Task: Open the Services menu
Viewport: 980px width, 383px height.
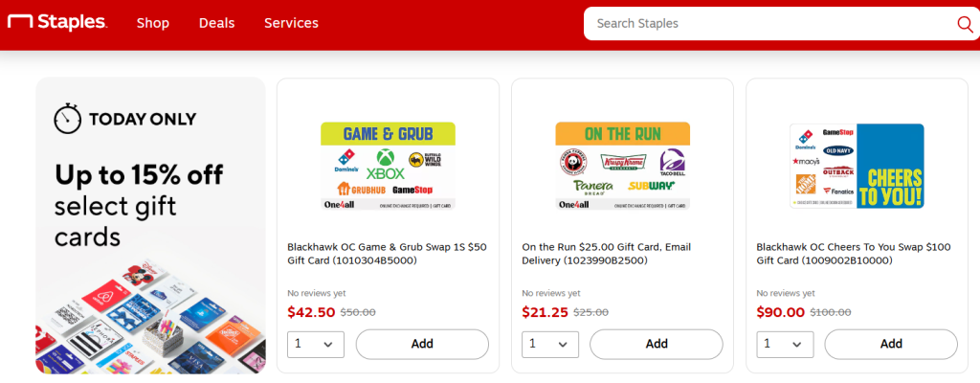Action: click(x=291, y=23)
